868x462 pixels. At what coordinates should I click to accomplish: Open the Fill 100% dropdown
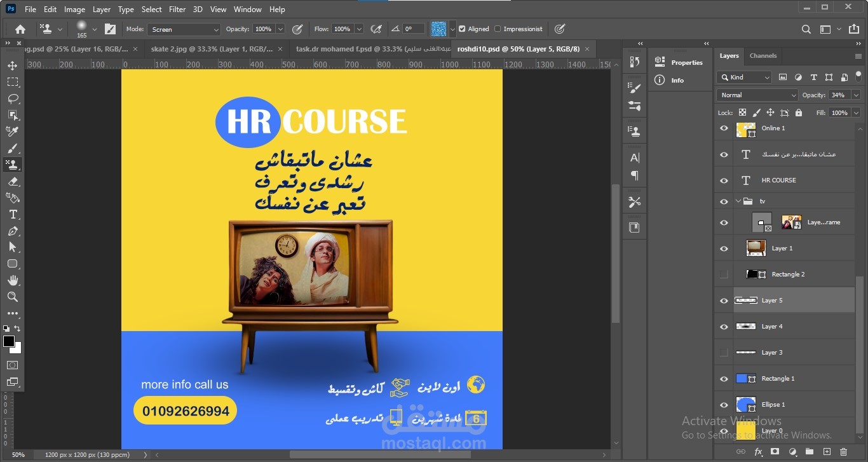coord(856,112)
